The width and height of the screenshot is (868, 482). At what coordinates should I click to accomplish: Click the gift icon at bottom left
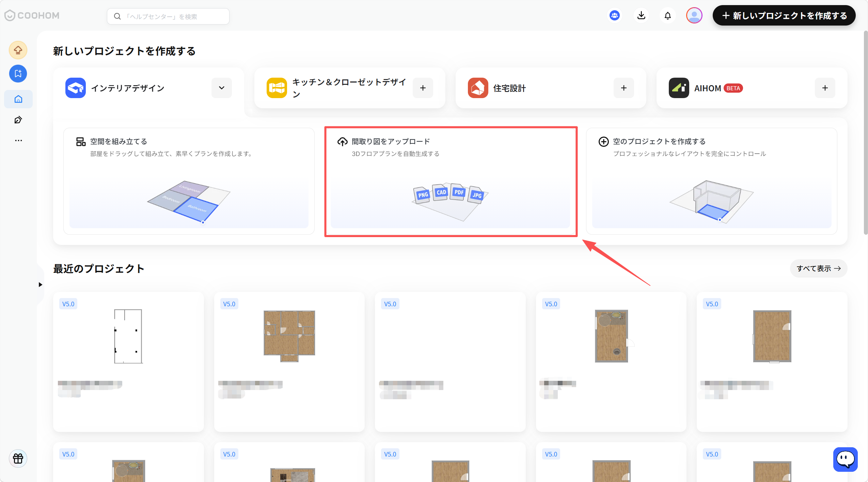[x=18, y=458]
